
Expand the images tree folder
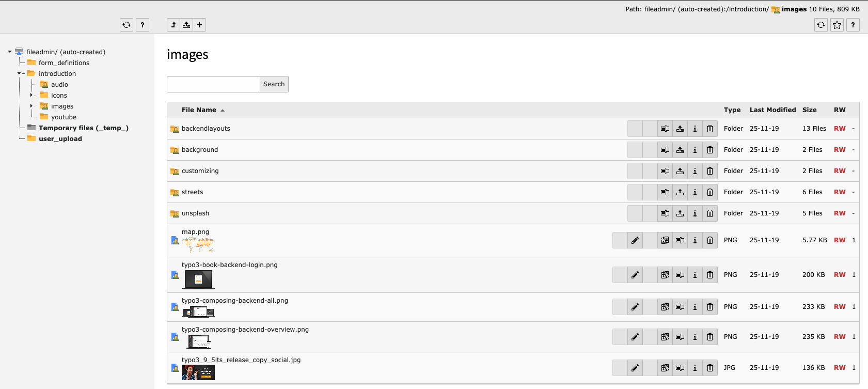[31, 106]
